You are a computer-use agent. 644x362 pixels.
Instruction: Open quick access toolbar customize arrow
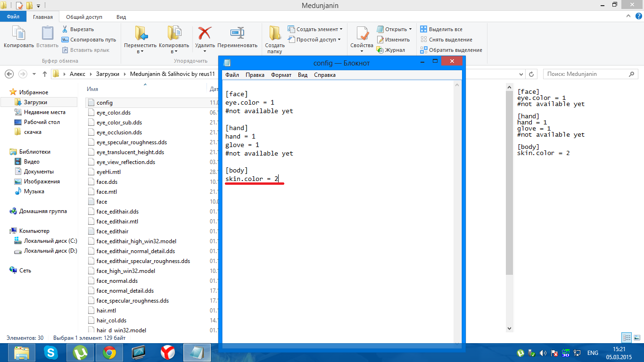[38, 6]
